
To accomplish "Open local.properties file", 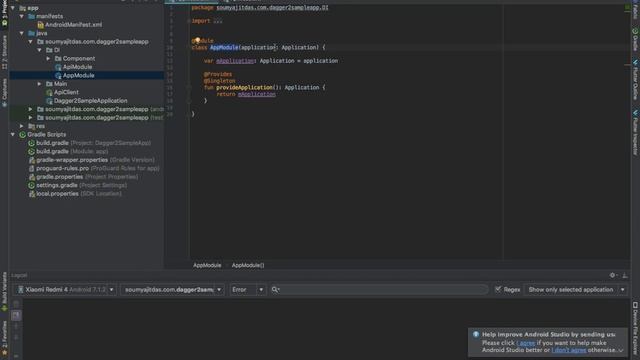I will pyautogui.click(x=79, y=194).
